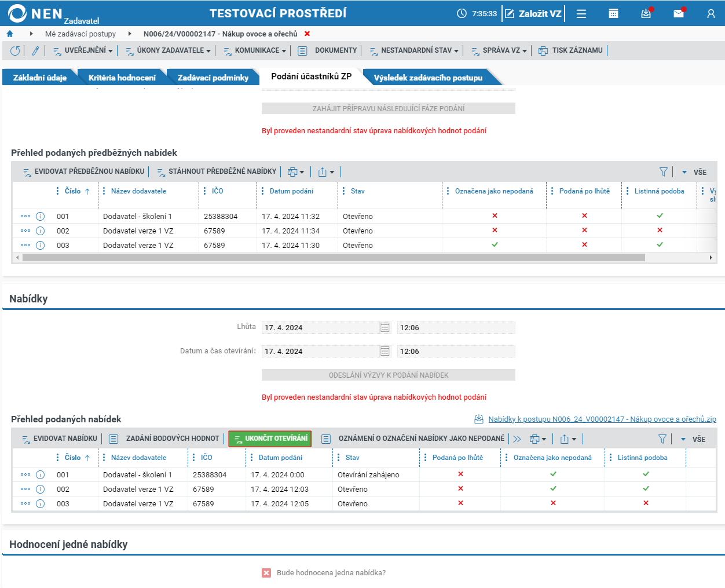Open column menu for Označena jako nepodaná in preliminary table
The image size is (725, 588).
(448, 191)
